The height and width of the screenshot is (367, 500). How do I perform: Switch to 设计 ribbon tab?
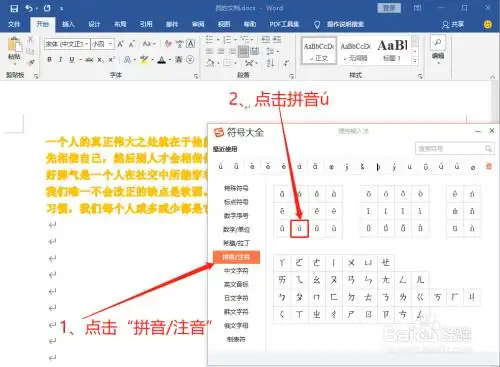(x=94, y=24)
